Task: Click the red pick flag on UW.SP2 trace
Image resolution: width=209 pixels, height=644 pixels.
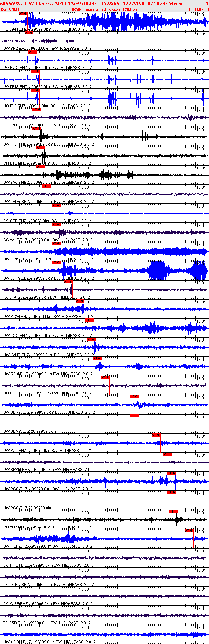Action: coord(29,33)
